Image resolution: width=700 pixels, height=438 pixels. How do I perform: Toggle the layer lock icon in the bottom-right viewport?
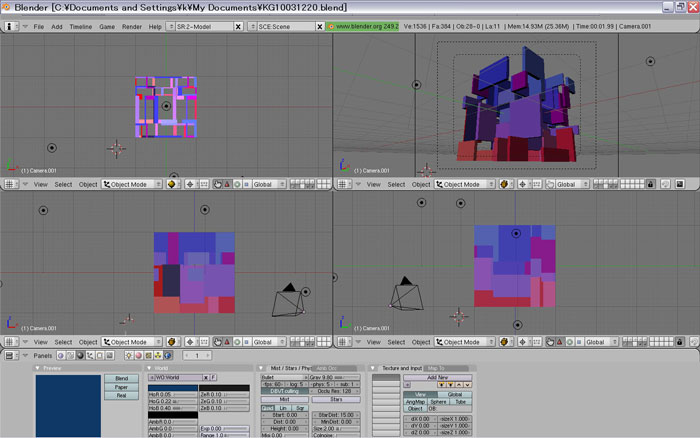point(679,342)
